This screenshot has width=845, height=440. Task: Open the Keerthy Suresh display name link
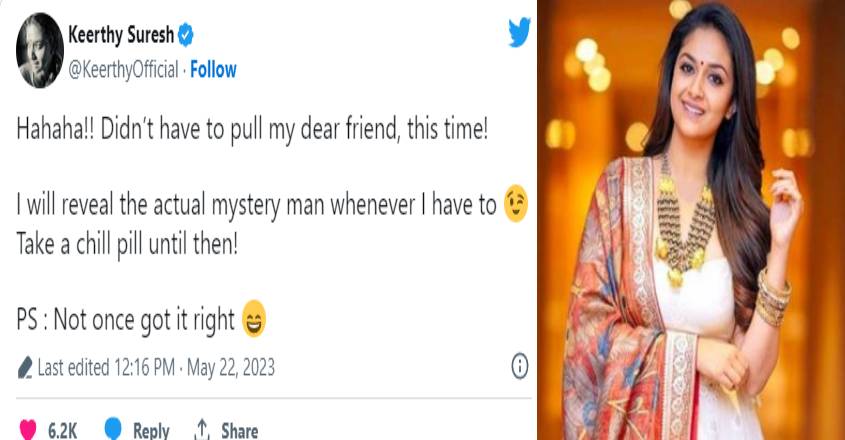120,38
